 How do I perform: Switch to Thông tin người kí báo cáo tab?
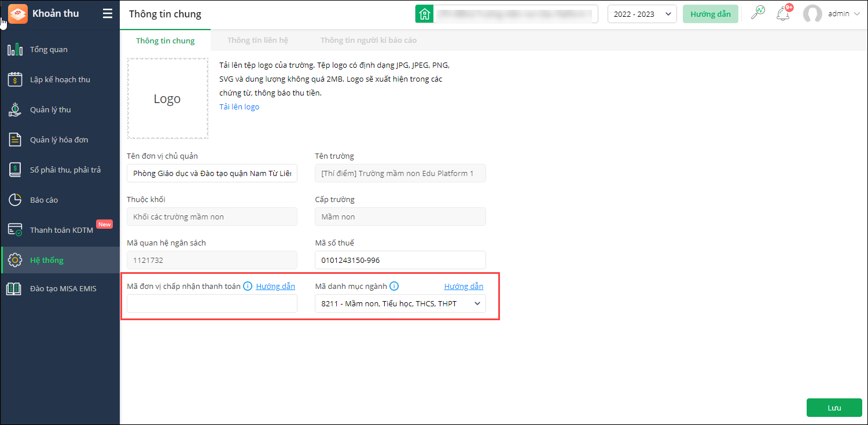click(x=368, y=41)
